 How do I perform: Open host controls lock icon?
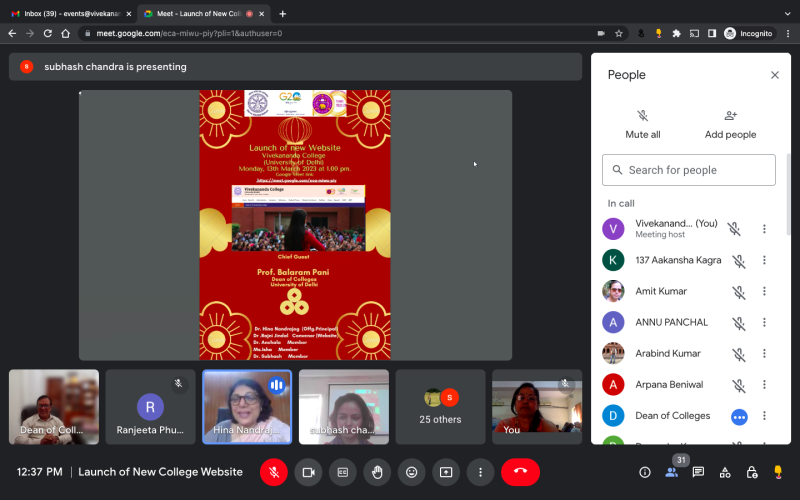[751, 472]
